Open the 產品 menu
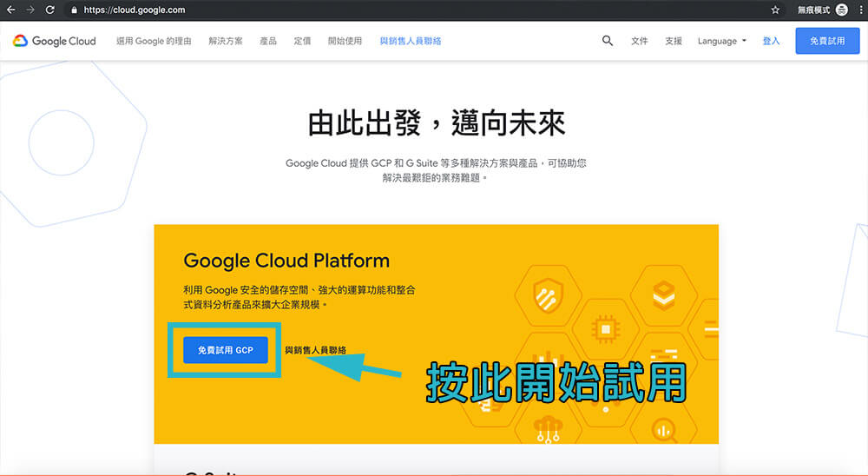Screen dimensions: 868x476 tap(268, 41)
